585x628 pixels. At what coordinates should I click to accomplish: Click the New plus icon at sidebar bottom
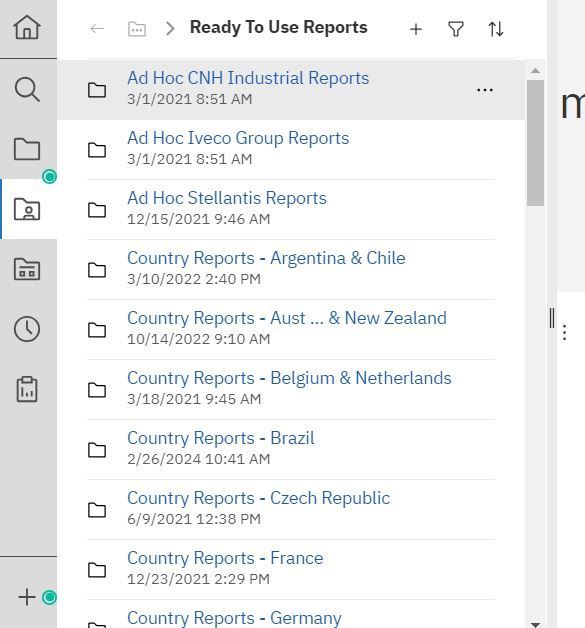pyautogui.click(x=27, y=597)
